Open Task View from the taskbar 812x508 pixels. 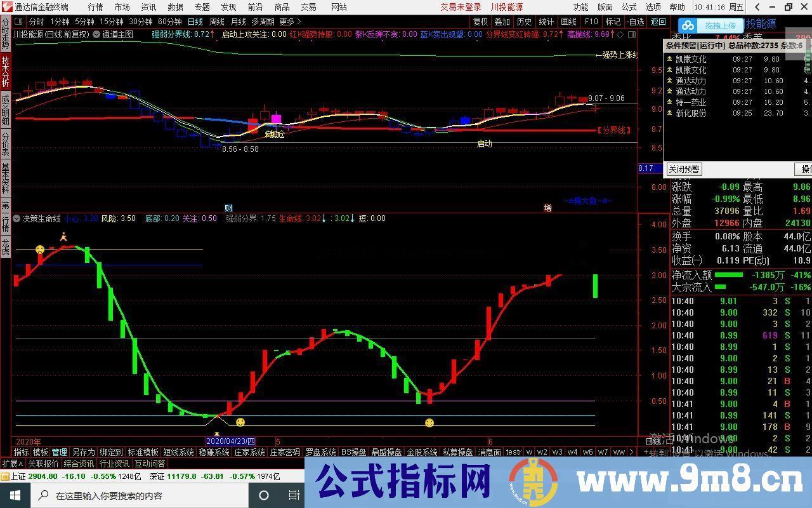(294, 495)
